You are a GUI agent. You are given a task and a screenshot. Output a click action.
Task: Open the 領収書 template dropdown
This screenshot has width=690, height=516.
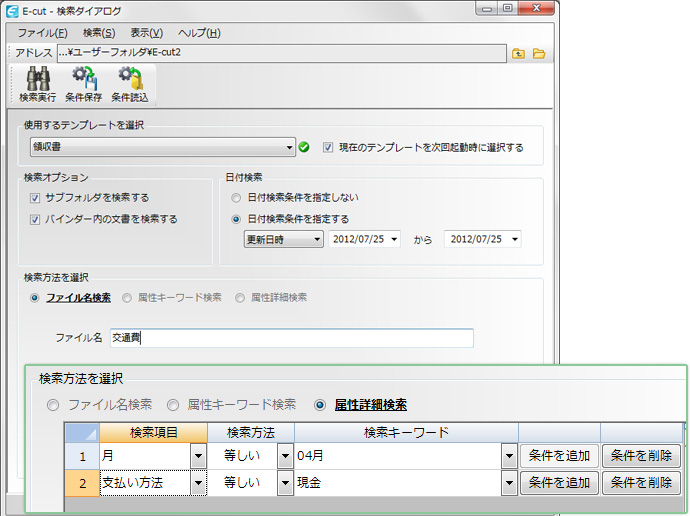[162, 147]
